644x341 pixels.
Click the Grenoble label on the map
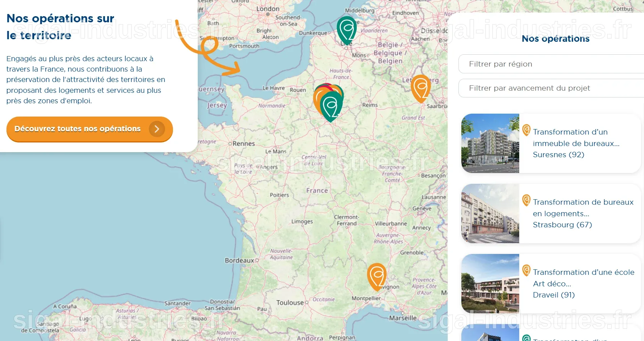pyautogui.click(x=412, y=253)
